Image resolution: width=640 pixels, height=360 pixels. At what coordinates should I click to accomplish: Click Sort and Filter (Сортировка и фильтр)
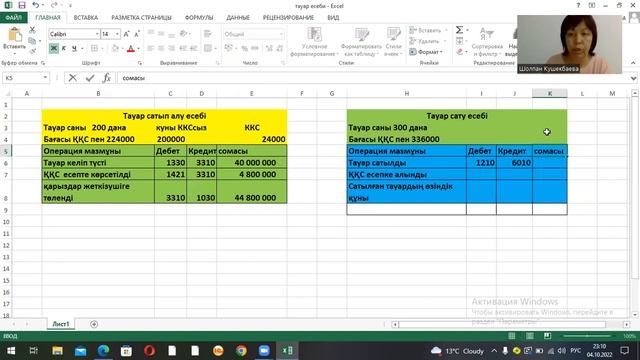[x=487, y=42]
